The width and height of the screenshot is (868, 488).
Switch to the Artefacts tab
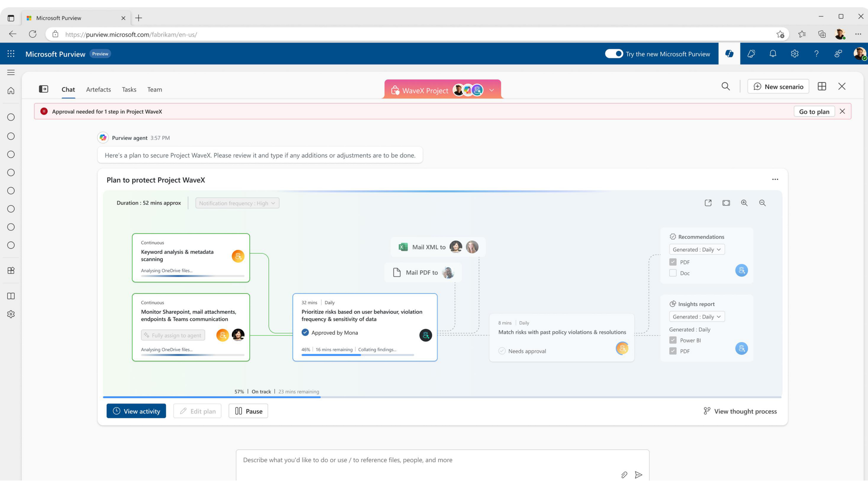98,89
